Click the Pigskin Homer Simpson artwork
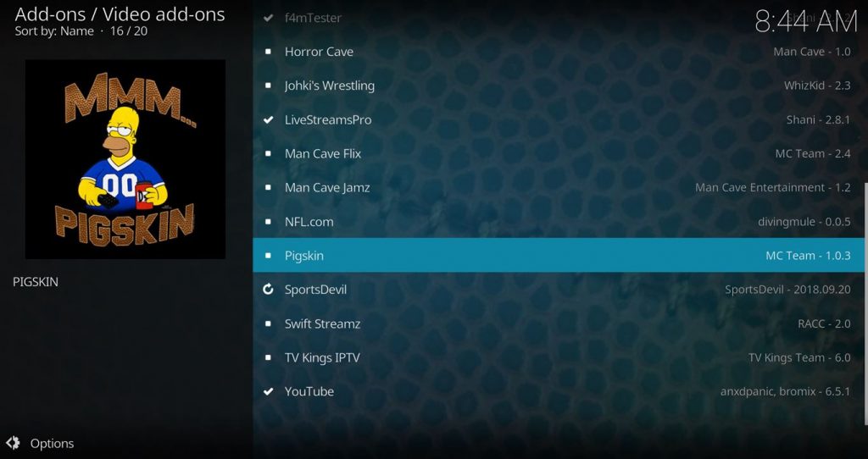This screenshot has width=868, height=459. 125,159
